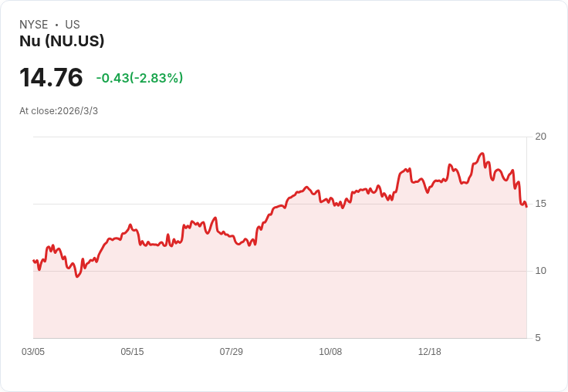Click the 15 value on price axis
The height and width of the screenshot is (392, 568).
pyautogui.click(x=540, y=204)
